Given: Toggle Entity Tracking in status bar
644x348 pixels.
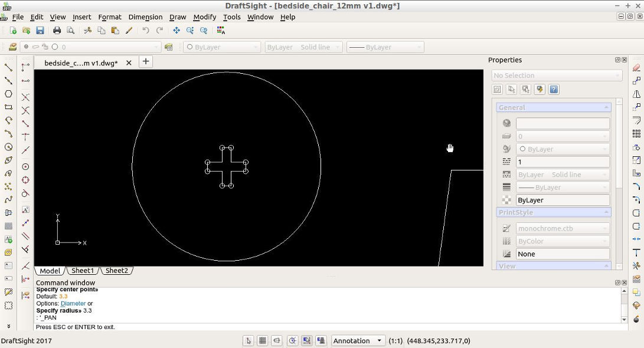Looking at the screenshot, I should click(x=321, y=340).
